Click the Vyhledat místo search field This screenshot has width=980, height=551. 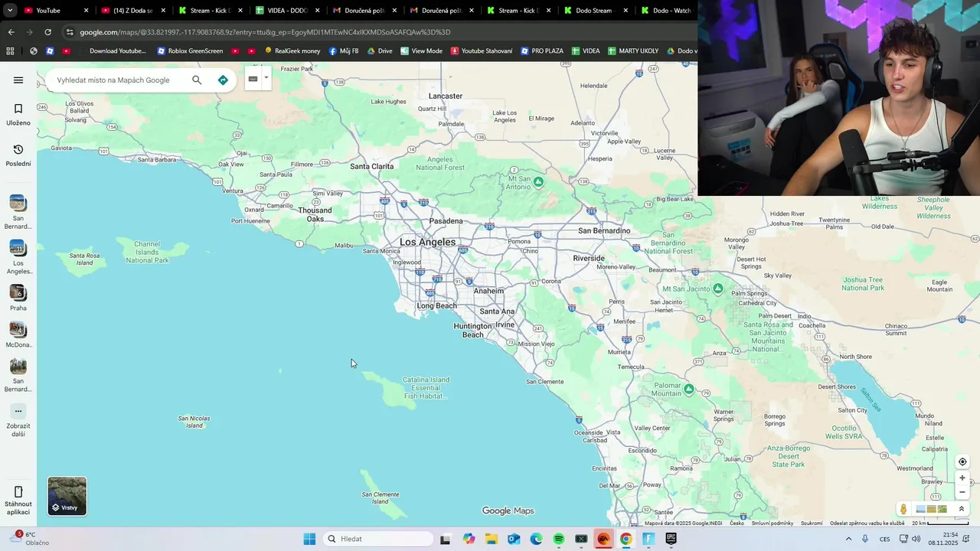point(113,80)
